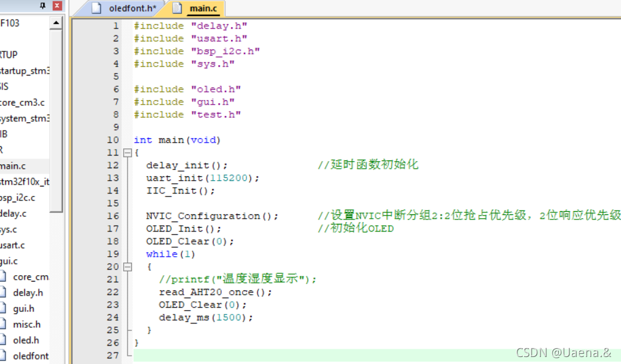Click the document icon on oledfont.h* tab
The image size is (621, 364).
[x=96, y=8]
